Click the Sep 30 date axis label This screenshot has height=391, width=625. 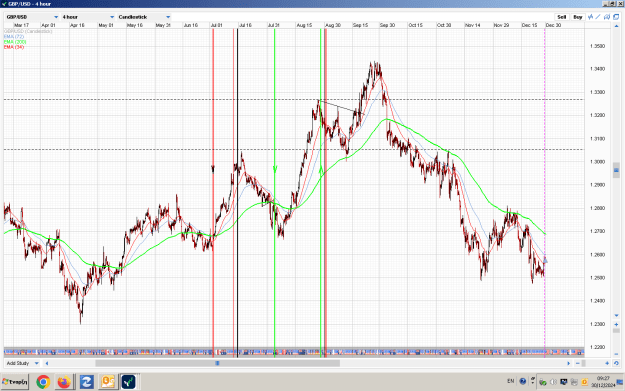[x=387, y=25]
